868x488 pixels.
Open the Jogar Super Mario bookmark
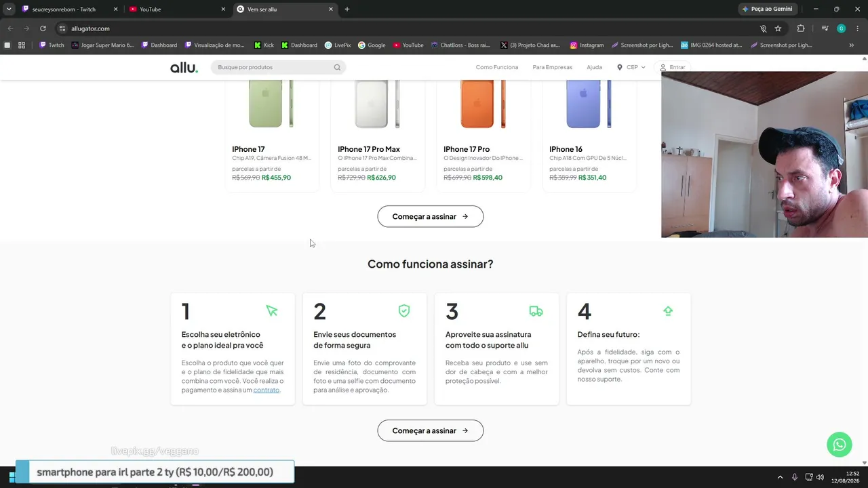click(x=103, y=45)
